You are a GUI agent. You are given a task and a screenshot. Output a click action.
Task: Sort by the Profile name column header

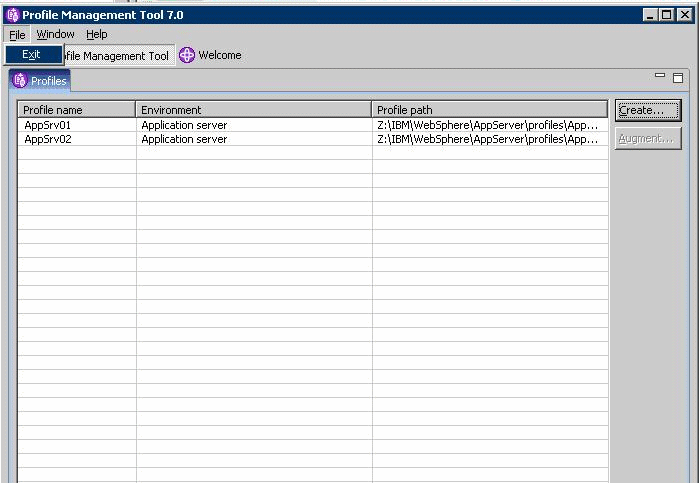pos(76,110)
